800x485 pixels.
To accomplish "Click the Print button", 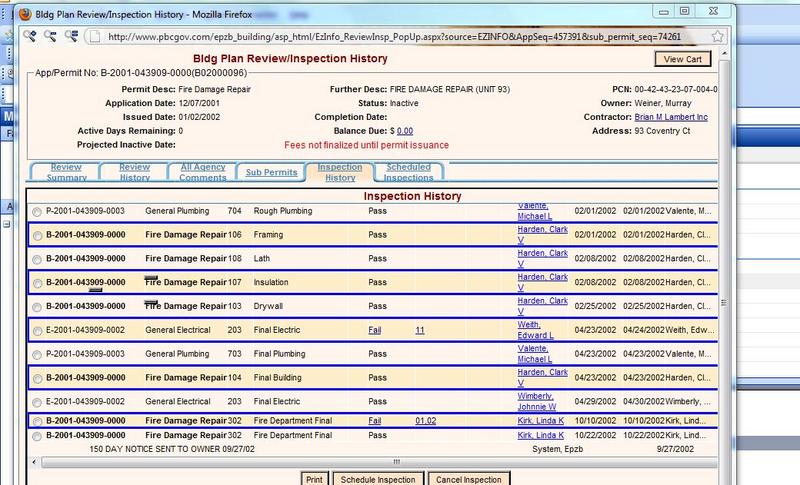I will 314,479.
